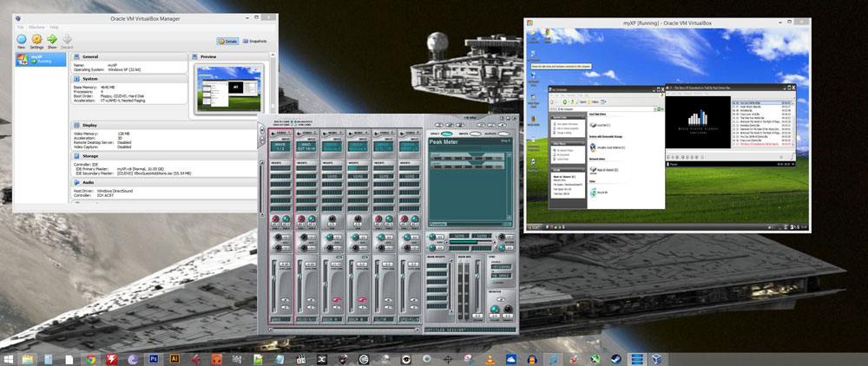Open File Explorer from the taskbar
The height and width of the screenshot is (366, 868).
click(x=26, y=359)
